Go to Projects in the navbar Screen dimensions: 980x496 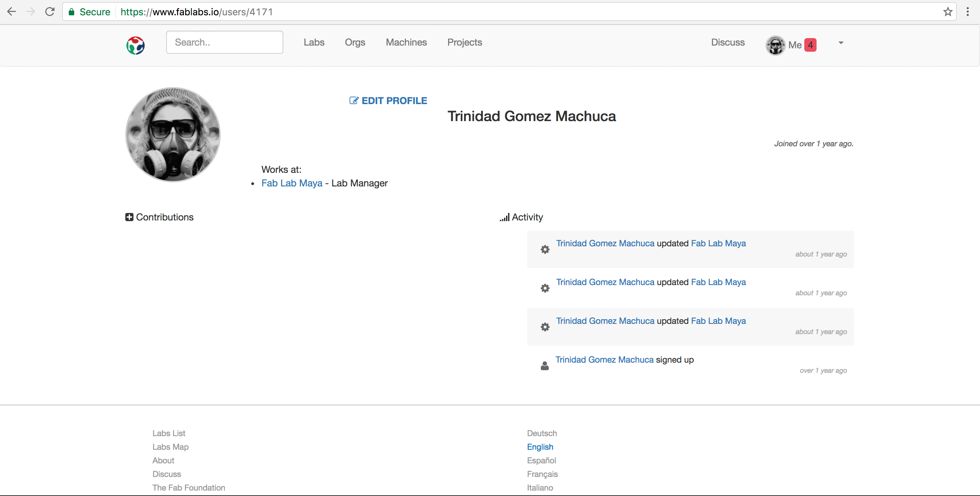(x=464, y=42)
